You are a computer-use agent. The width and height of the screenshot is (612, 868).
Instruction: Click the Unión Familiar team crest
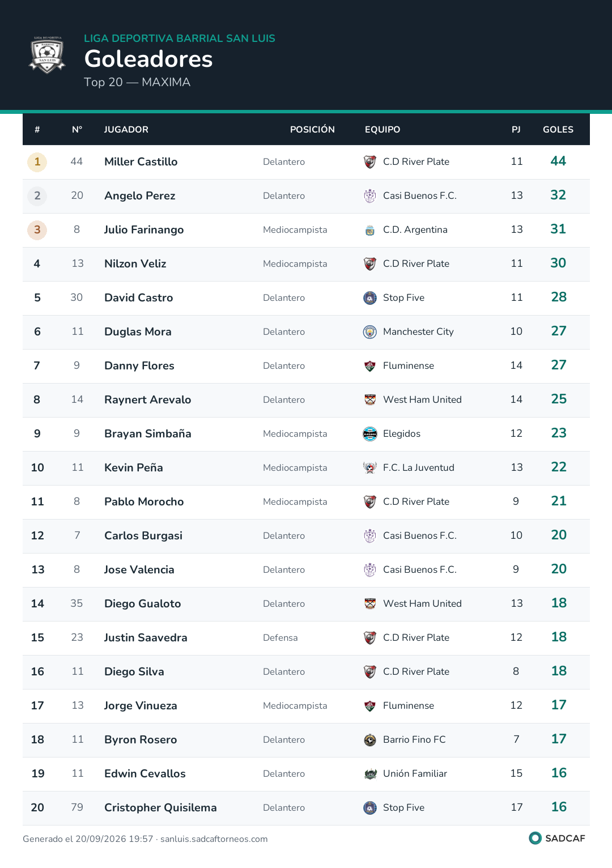(370, 774)
